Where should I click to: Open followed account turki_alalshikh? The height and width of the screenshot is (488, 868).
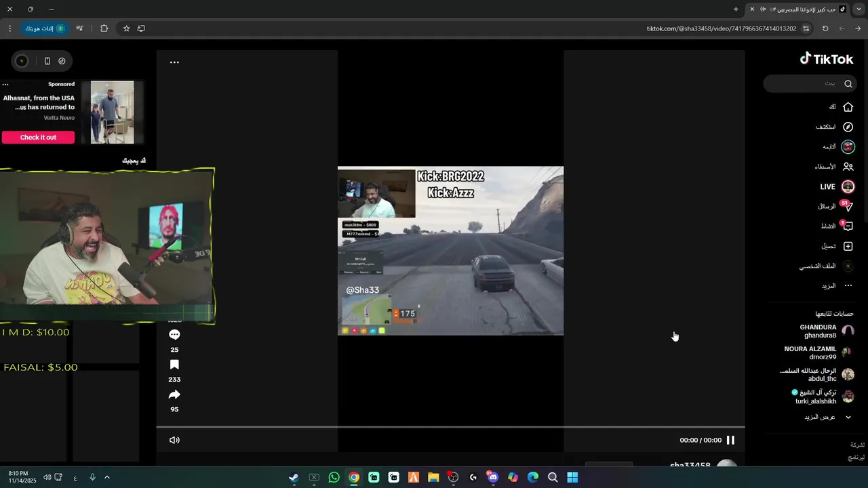coord(823,396)
